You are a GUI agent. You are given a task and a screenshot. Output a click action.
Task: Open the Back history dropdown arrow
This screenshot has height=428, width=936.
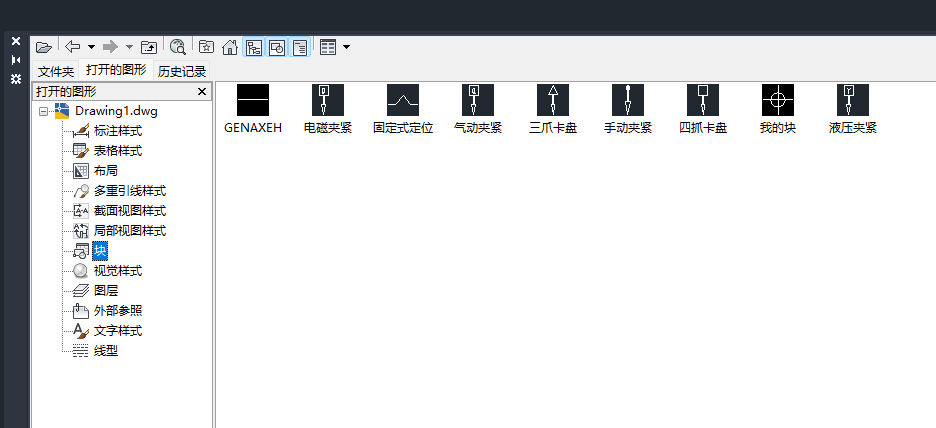[91, 47]
